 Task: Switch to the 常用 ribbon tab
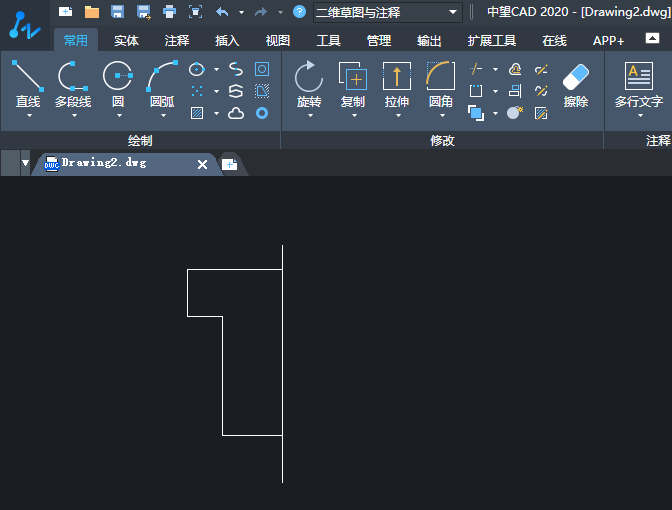coord(76,41)
